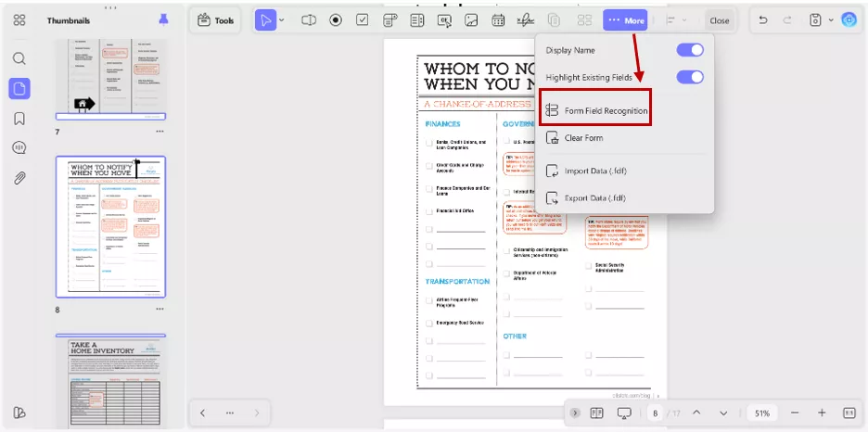Select the arrow cursor tool
This screenshot has height=432, width=868.
pyautogui.click(x=266, y=20)
